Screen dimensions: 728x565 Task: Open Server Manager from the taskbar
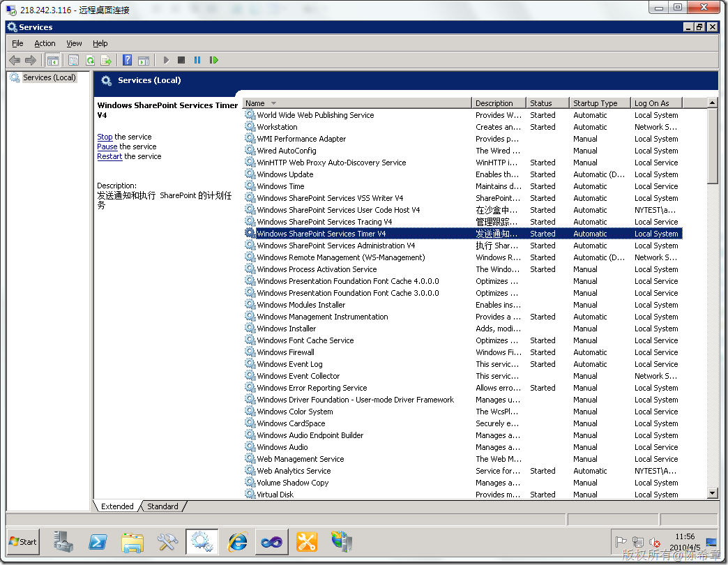click(63, 541)
